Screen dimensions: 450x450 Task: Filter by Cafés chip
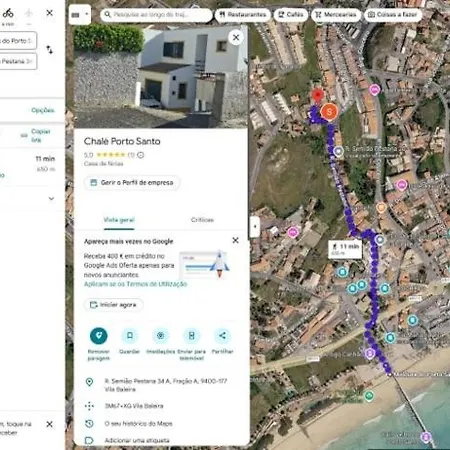coord(291,15)
